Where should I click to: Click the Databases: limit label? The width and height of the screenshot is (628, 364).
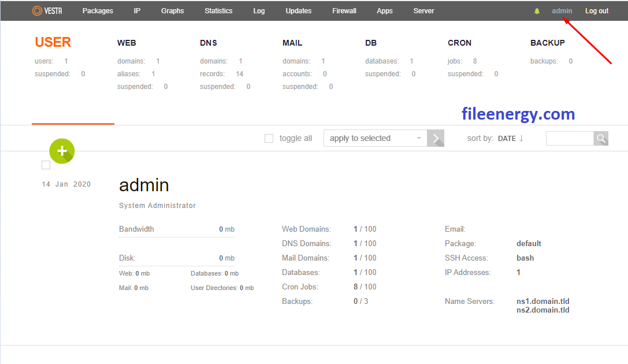tap(301, 272)
